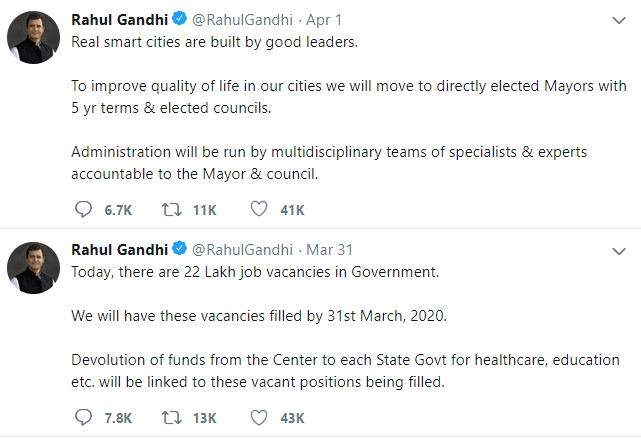Open Rahul Gandhi's avatar on the second tweet
The height and width of the screenshot is (439, 641).
(x=34, y=268)
